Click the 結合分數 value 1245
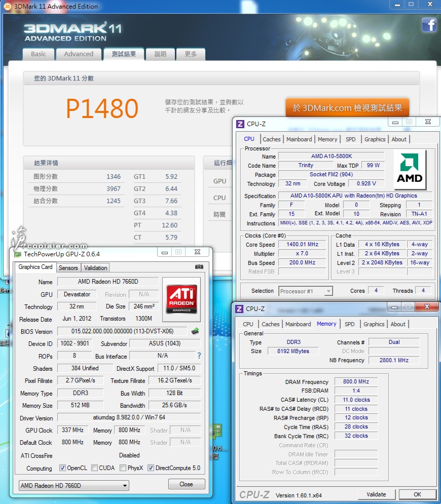 (x=114, y=201)
